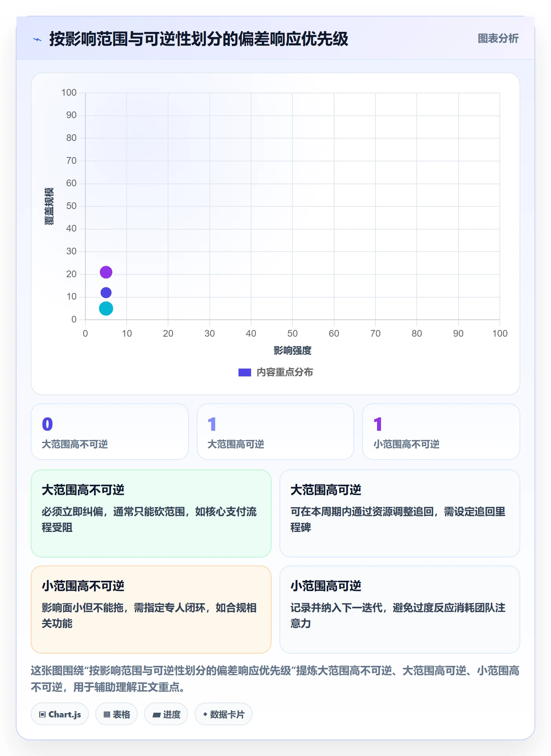Click the summary paragraph starting with 这张图围绕
The width and height of the screenshot is (551, 756).
pyautogui.click(x=275, y=679)
